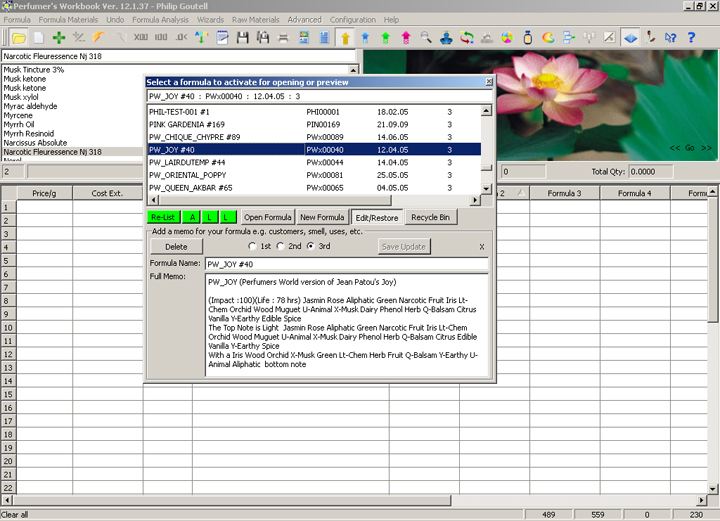Viewport: 720px width, 521px height.
Task: Click formula list scroll down arrow
Action: [x=486, y=188]
